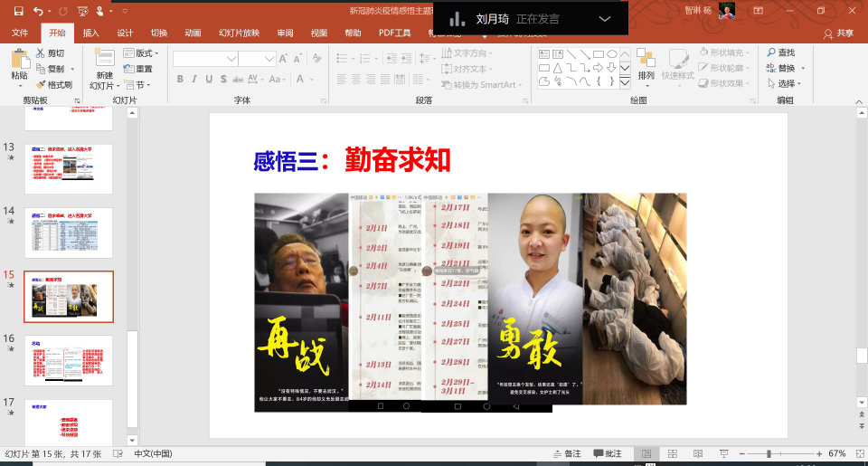Switch to Animations (动画) tab
This screenshot has height=466, width=868.
[193, 33]
